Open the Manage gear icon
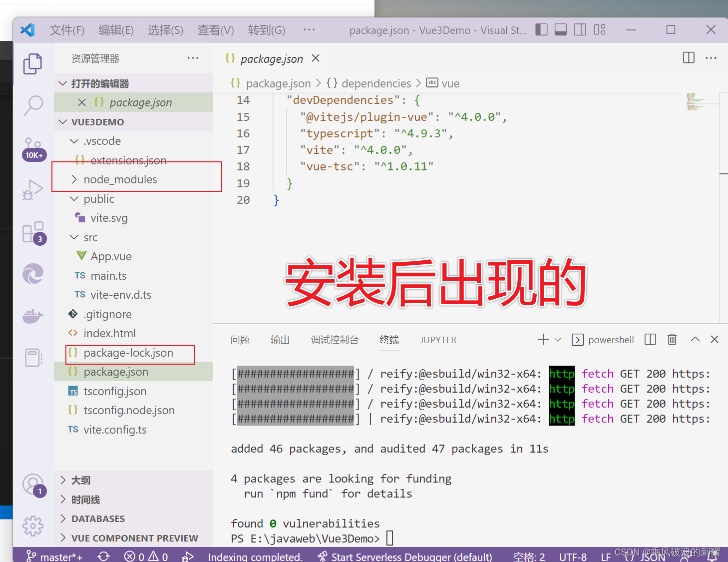The image size is (728, 562). pos(33,526)
